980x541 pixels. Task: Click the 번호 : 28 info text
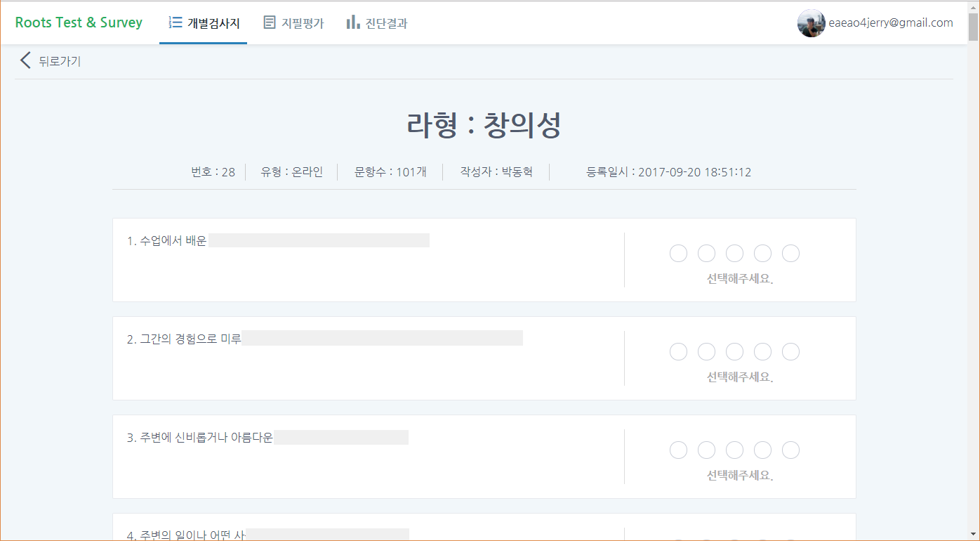213,172
